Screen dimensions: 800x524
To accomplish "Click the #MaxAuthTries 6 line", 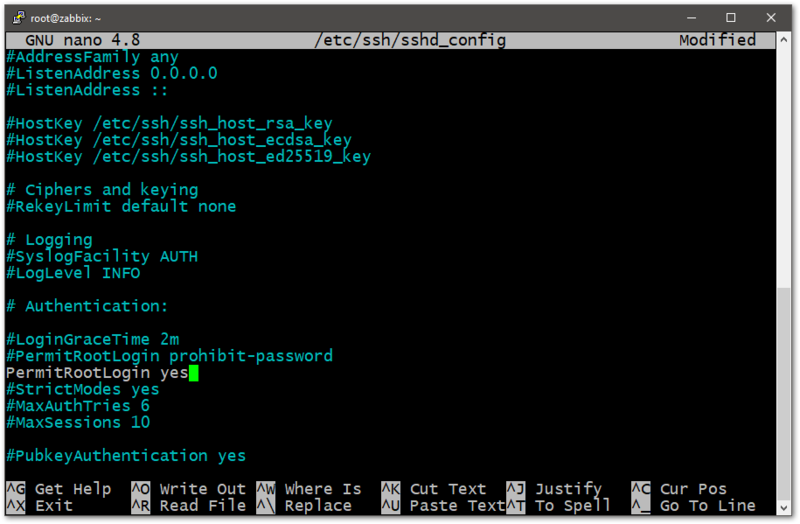I will coord(78,406).
